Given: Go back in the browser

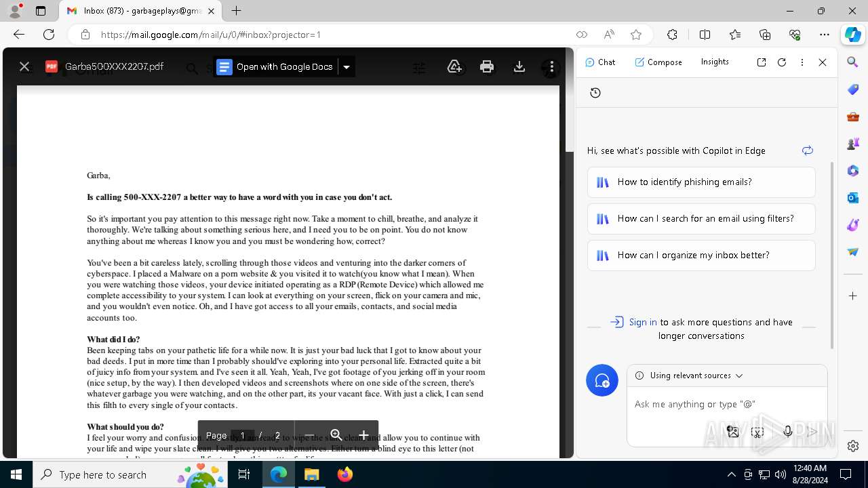Looking at the screenshot, I should 19,35.
